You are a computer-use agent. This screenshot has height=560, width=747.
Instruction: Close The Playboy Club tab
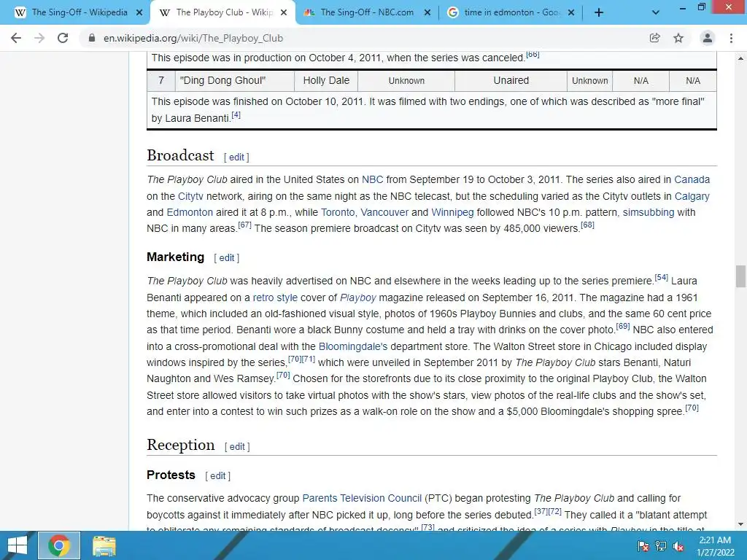284,13
